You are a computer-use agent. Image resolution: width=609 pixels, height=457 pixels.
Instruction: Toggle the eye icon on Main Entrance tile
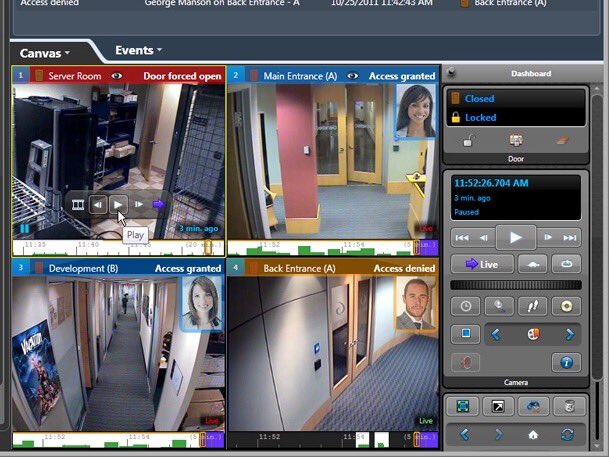click(x=352, y=76)
